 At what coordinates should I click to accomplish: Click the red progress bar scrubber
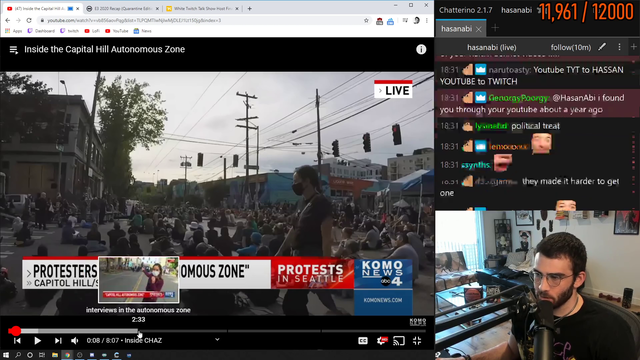pyautogui.click(x=16, y=331)
